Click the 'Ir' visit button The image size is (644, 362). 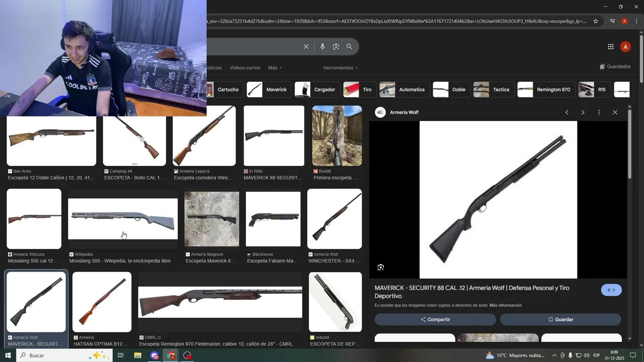coord(611,290)
